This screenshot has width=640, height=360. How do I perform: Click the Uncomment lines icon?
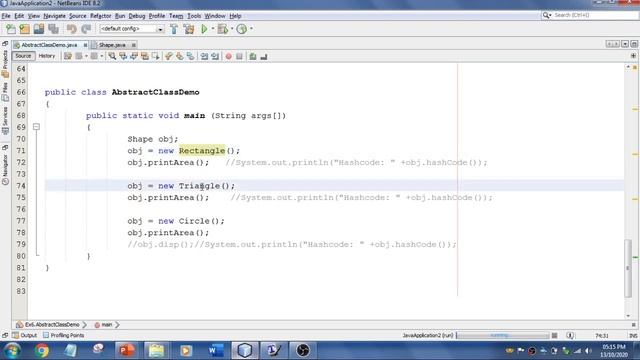264,56
